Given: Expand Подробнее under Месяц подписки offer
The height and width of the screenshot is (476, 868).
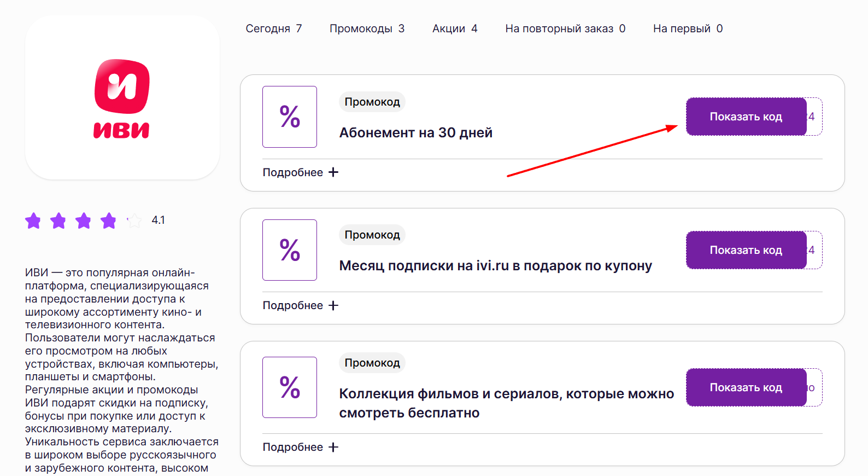Looking at the screenshot, I should pyautogui.click(x=301, y=305).
